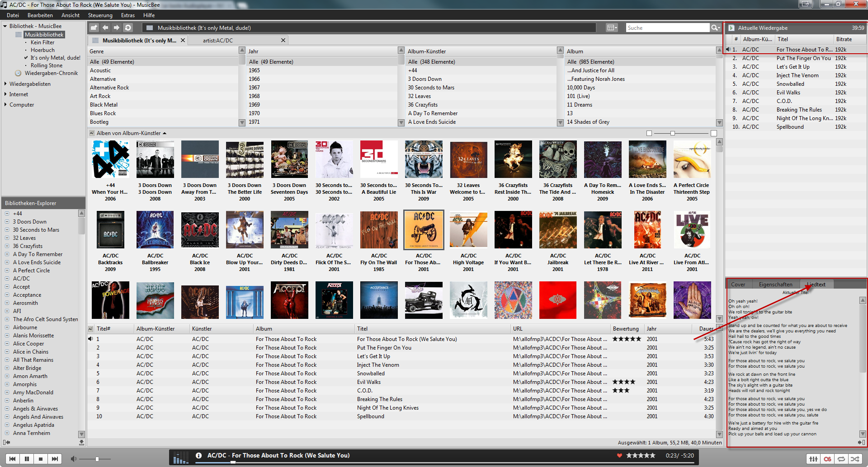Toggle the It's only Metal, dude! filter
Viewport: 868px width, 467px height.
click(55, 57)
